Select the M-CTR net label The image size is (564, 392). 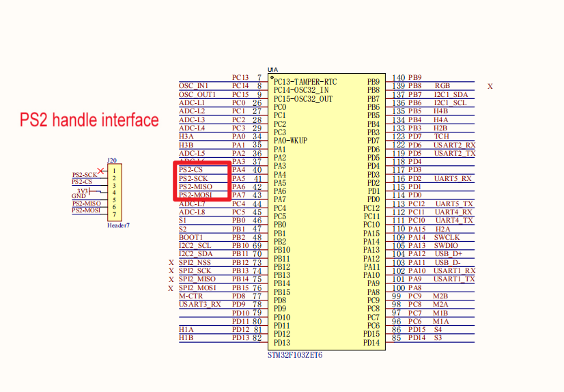[191, 296]
